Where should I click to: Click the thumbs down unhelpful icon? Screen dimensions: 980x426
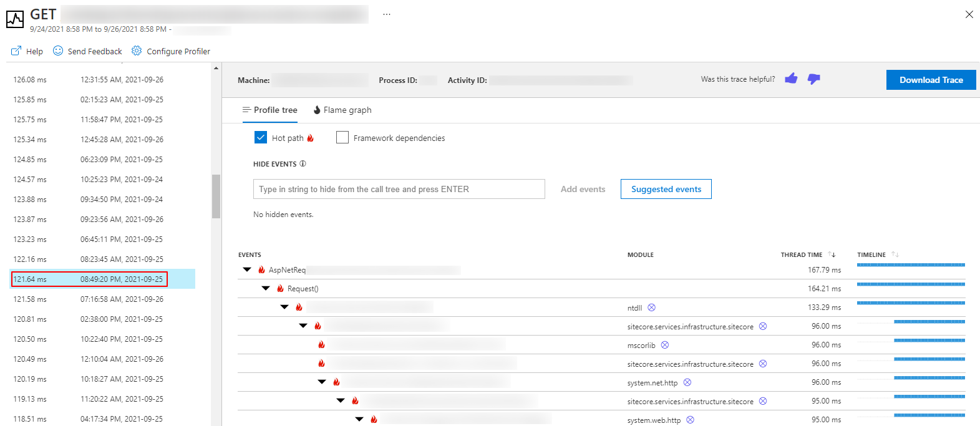813,79
